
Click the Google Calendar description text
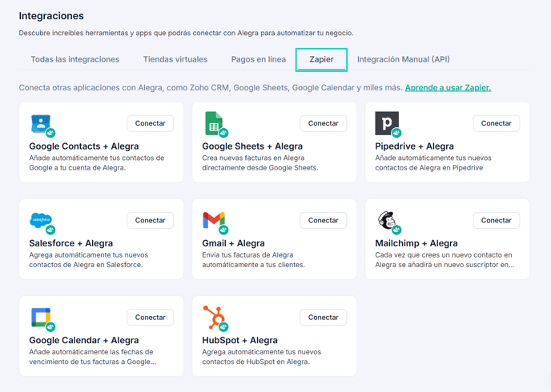point(92,357)
